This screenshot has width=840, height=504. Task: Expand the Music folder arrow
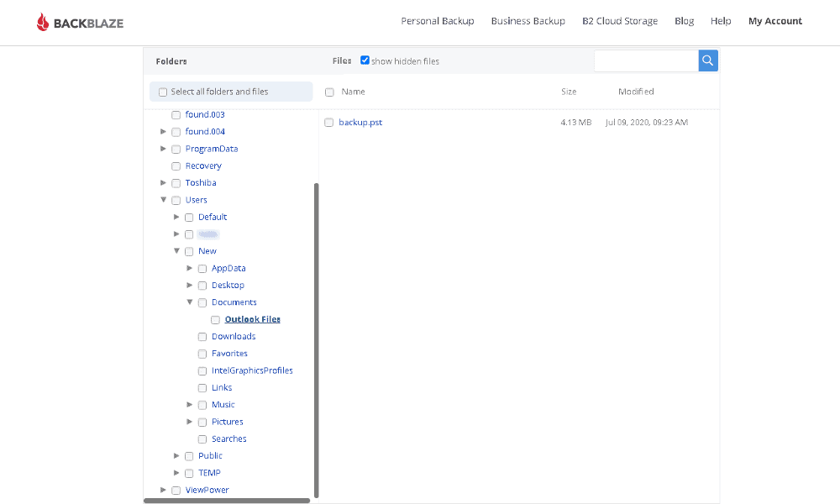pyautogui.click(x=190, y=404)
